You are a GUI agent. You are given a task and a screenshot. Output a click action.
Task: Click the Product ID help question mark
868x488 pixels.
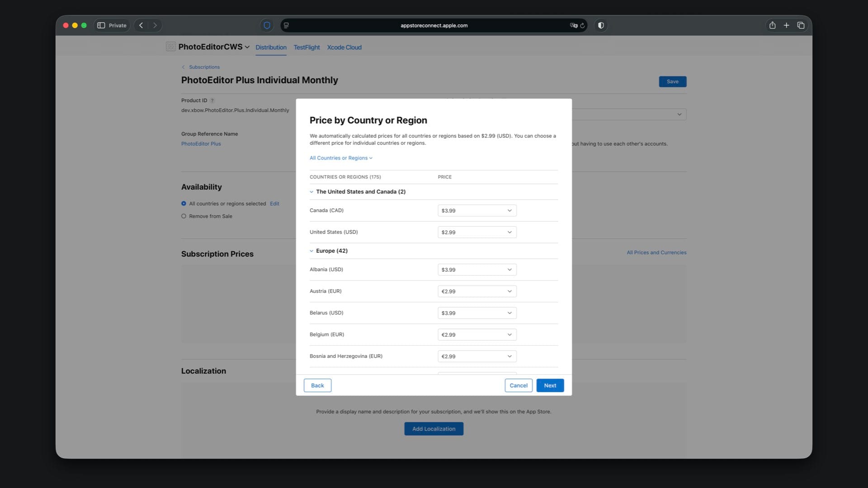(x=212, y=101)
